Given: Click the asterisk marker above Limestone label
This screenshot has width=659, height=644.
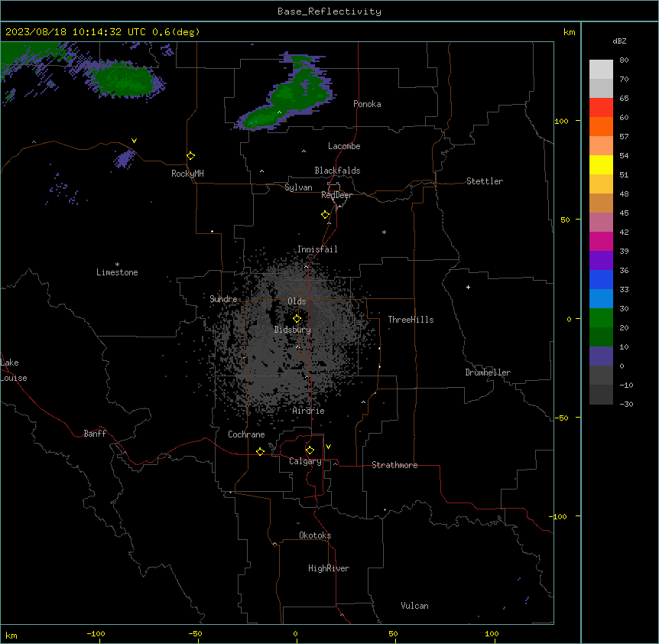Looking at the screenshot, I should click(x=117, y=265).
